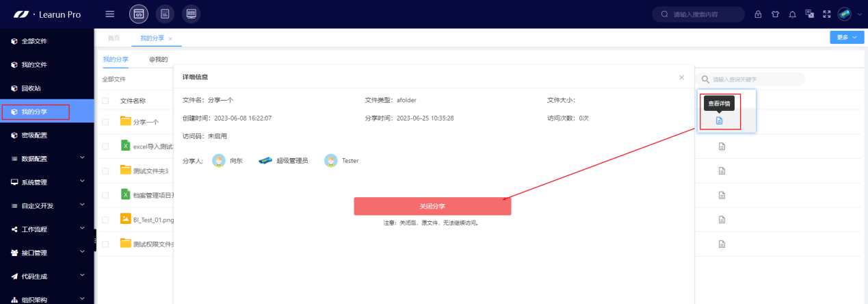868x304 pixels.
Task: Go to 全部文件 in the sidebar
Action: (x=47, y=41)
